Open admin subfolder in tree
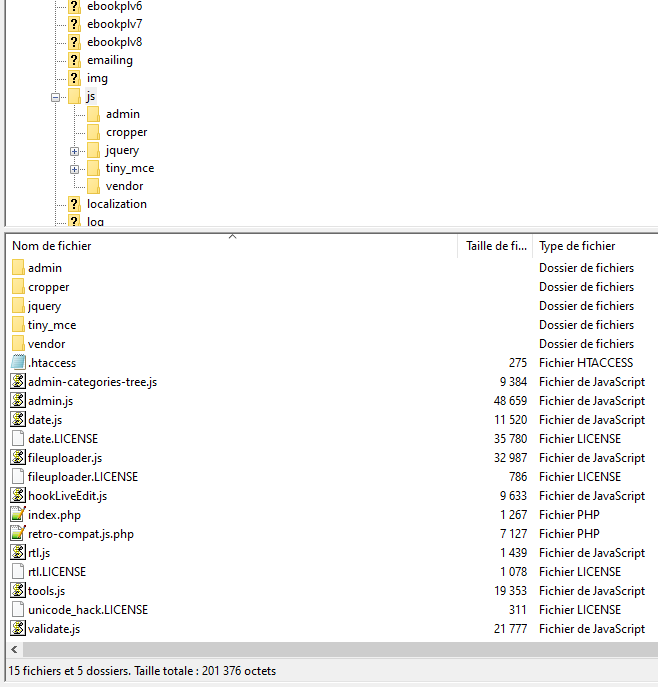Viewport: 658px width, 687px height. (x=123, y=114)
